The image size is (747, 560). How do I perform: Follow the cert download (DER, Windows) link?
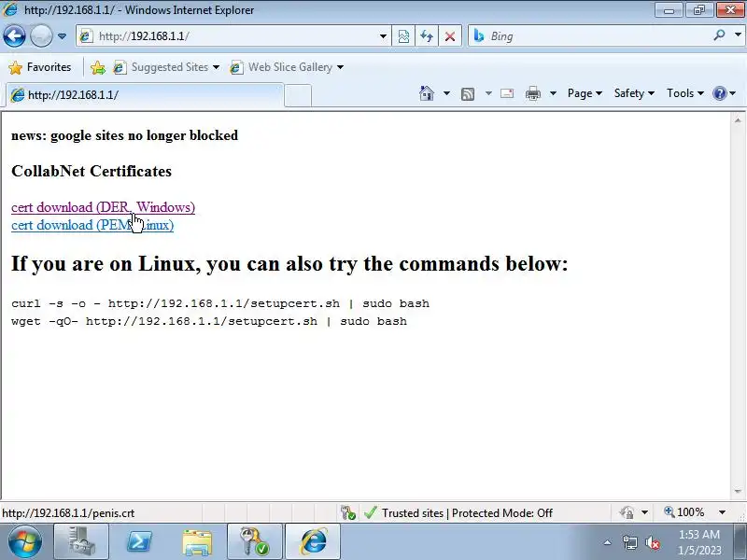point(103,207)
